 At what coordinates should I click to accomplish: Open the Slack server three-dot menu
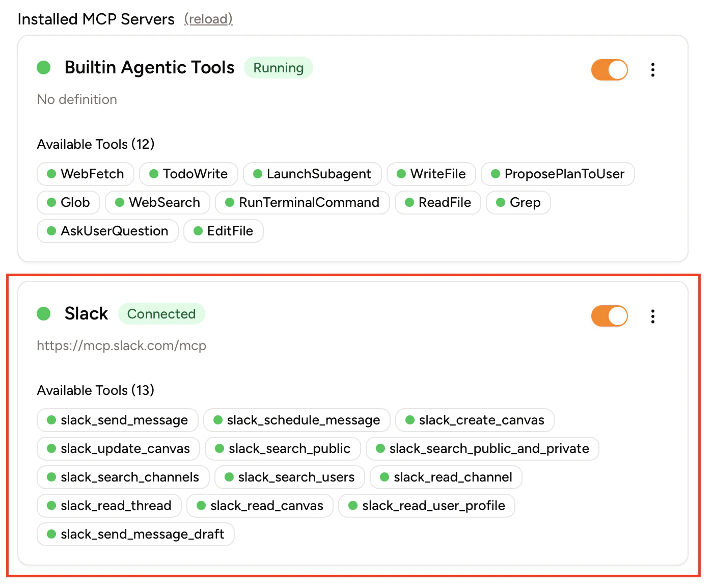[x=653, y=316]
